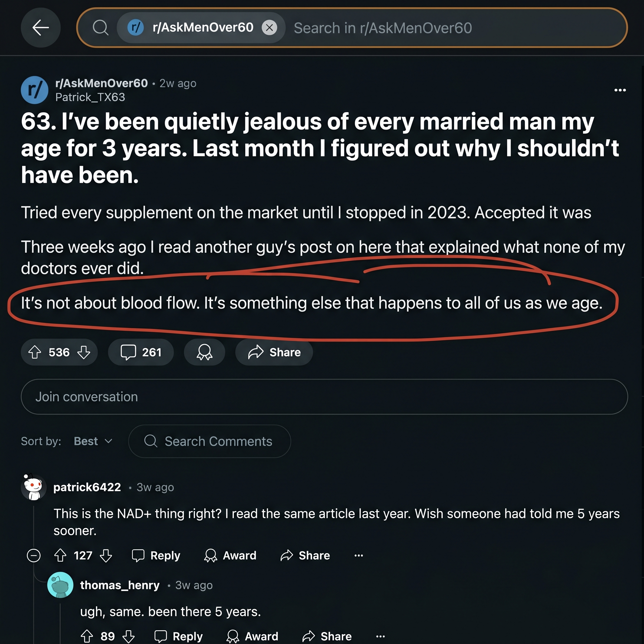Collapse patrick6422's comment thread
The image size is (644, 644).
click(34, 555)
